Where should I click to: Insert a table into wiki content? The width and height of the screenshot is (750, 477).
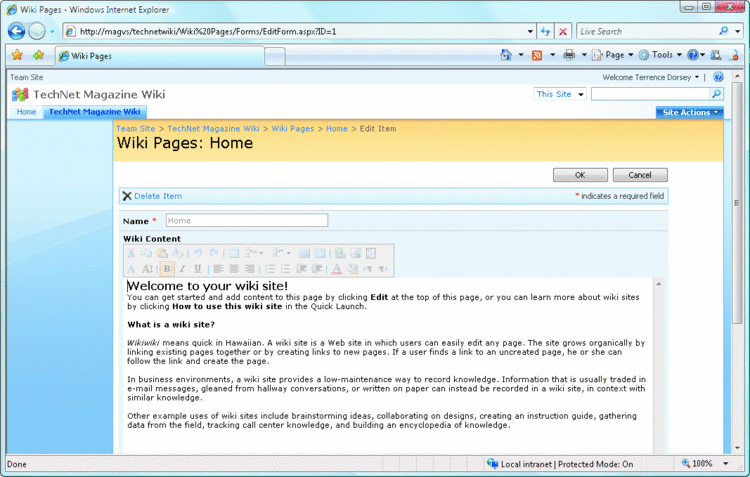click(234, 253)
